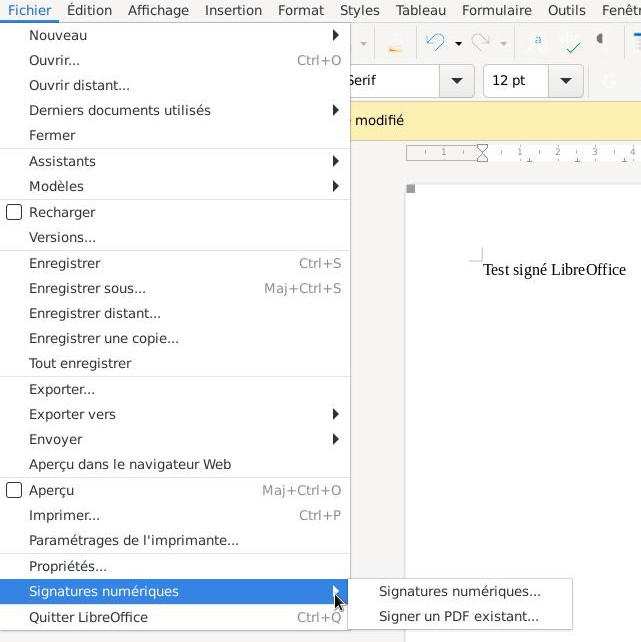Viewport: 641px width, 642px height.
Task: Choose Exporter... from Fichier menu
Action: point(62,389)
